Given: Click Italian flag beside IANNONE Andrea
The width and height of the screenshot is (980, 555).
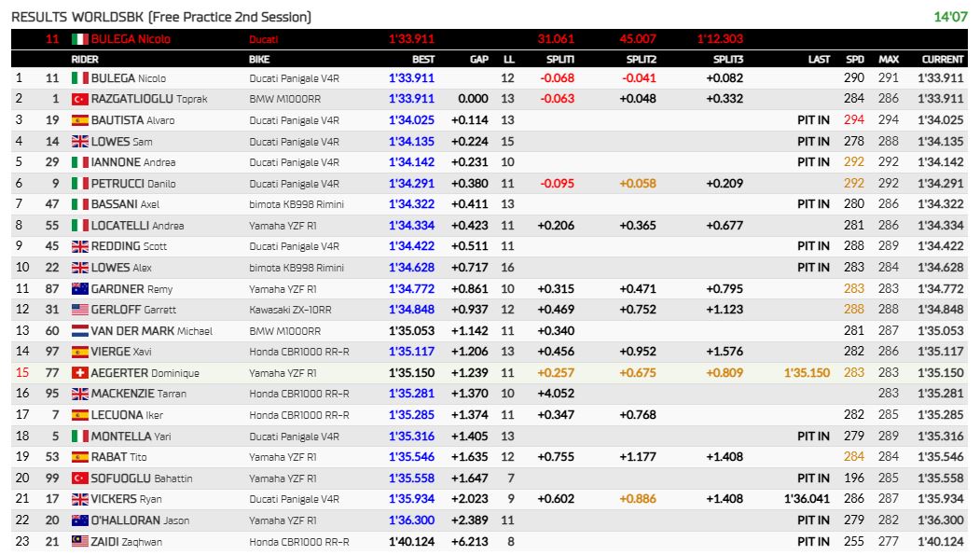Looking at the screenshot, I should tap(80, 162).
